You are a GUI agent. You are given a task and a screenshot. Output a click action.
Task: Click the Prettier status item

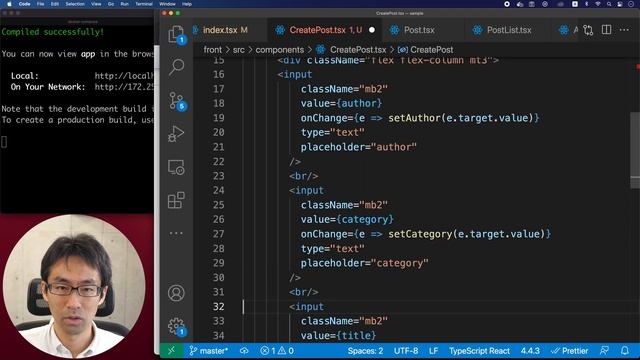(x=569, y=351)
